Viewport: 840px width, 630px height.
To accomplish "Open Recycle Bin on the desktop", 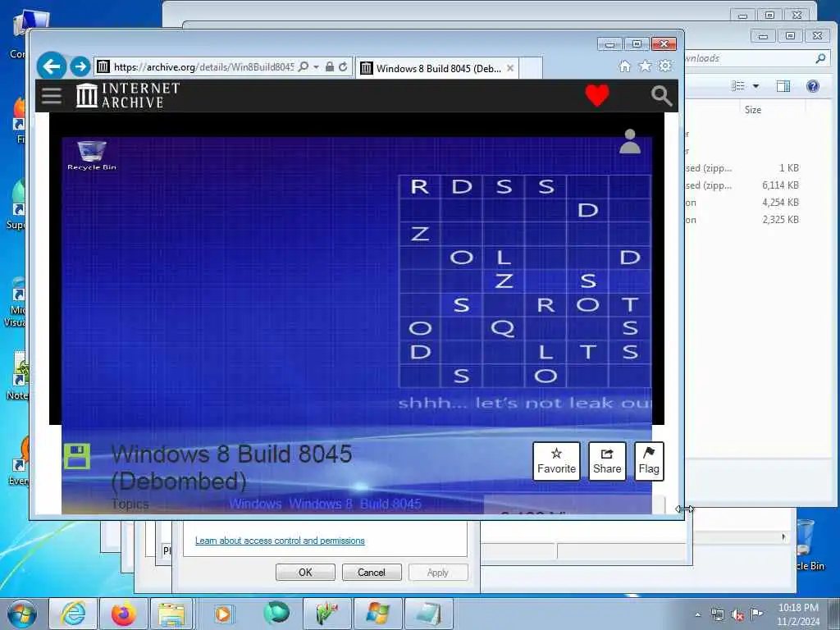I will click(807, 545).
